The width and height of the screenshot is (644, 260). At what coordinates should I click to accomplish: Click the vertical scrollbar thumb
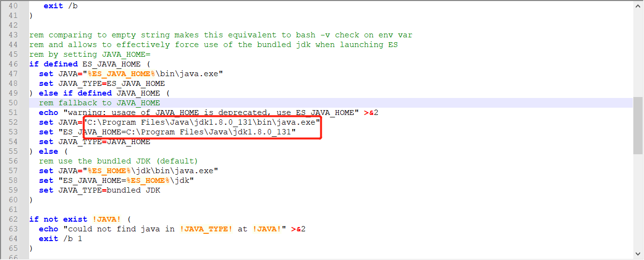(x=638, y=125)
